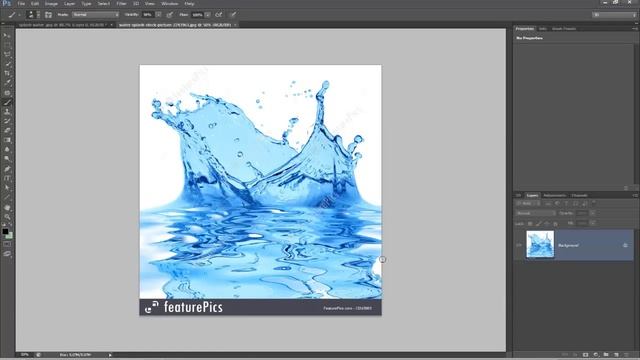The image size is (640, 360).
Task: Select the Blur tool
Action: click(x=7, y=149)
